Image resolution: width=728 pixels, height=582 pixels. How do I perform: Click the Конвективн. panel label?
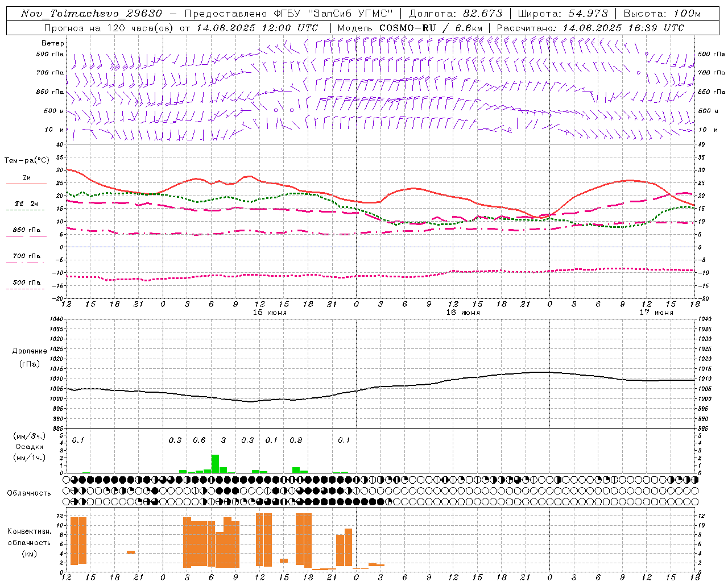point(29,531)
